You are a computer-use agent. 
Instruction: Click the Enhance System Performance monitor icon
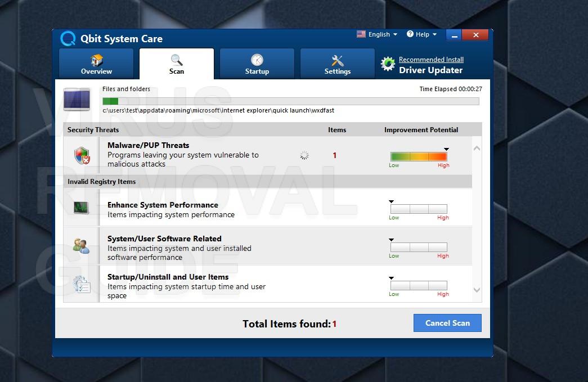[x=82, y=207]
